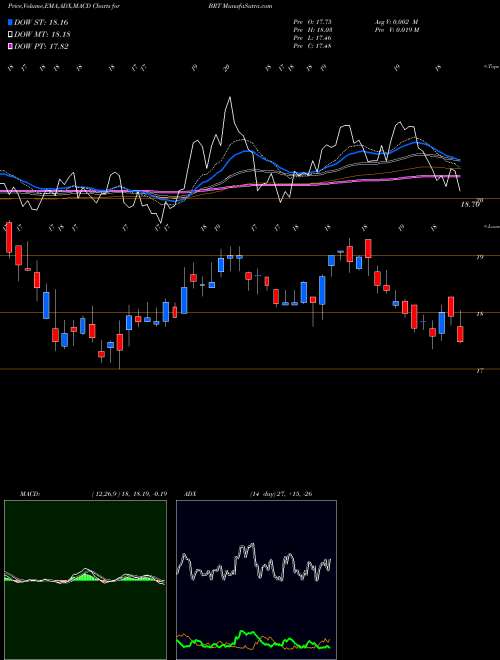Click the 19 price axis label
Image resolution: width=500 pixels, height=660 pixels.
(480, 257)
